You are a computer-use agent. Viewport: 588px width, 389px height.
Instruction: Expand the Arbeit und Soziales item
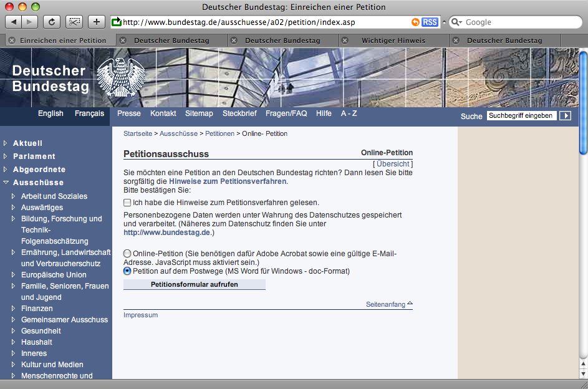(x=14, y=196)
